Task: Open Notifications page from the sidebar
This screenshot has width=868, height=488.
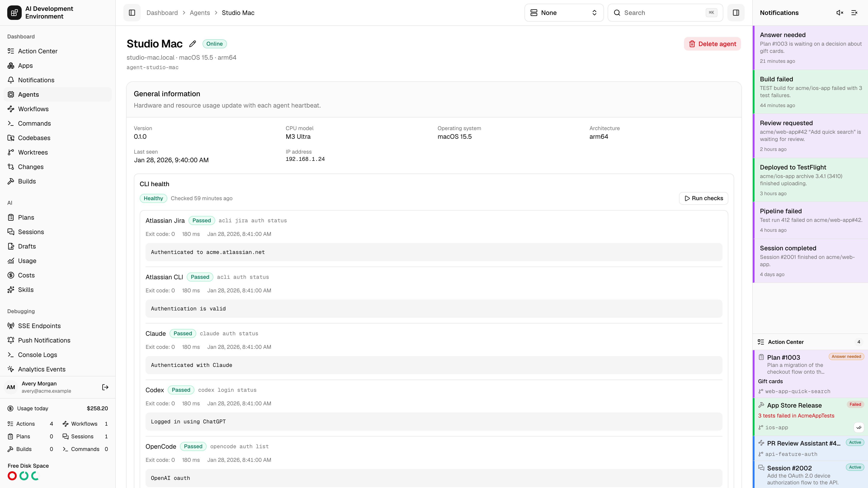Action: click(x=58, y=80)
